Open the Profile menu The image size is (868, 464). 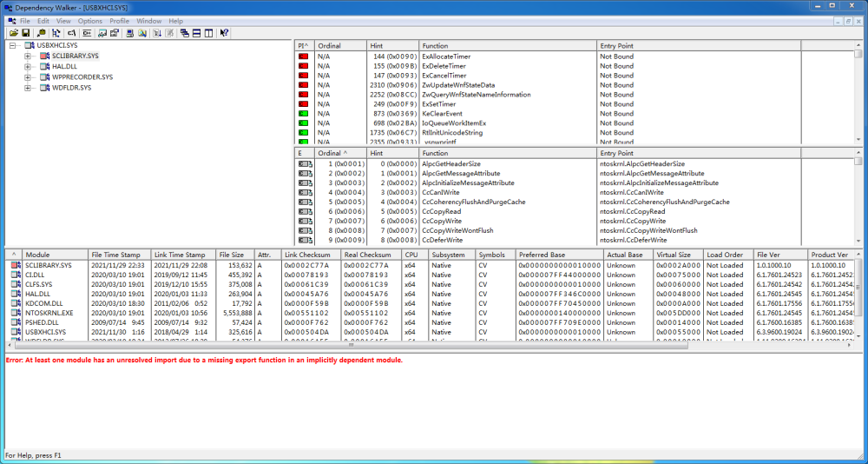[x=119, y=20]
